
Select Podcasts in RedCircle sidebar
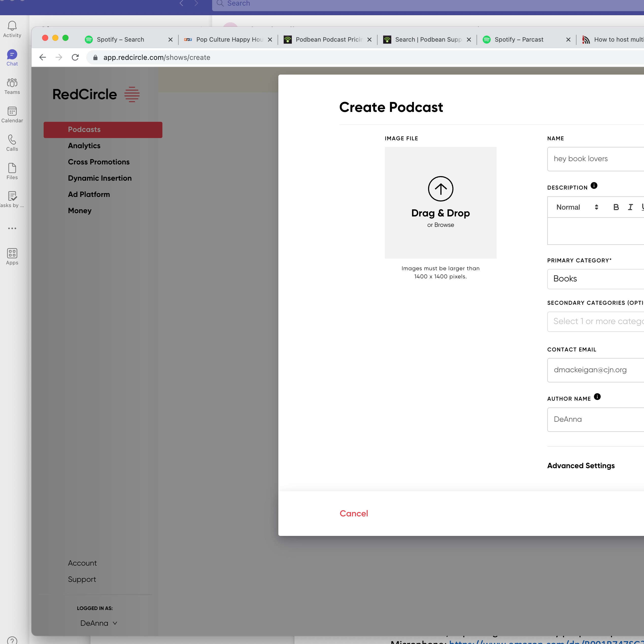[103, 130]
